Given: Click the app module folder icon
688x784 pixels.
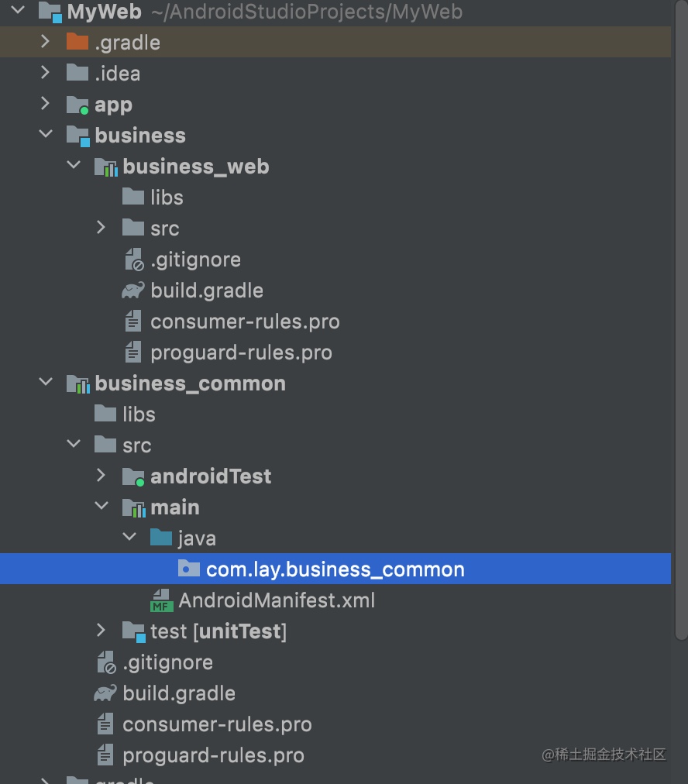Looking at the screenshot, I should [77, 105].
